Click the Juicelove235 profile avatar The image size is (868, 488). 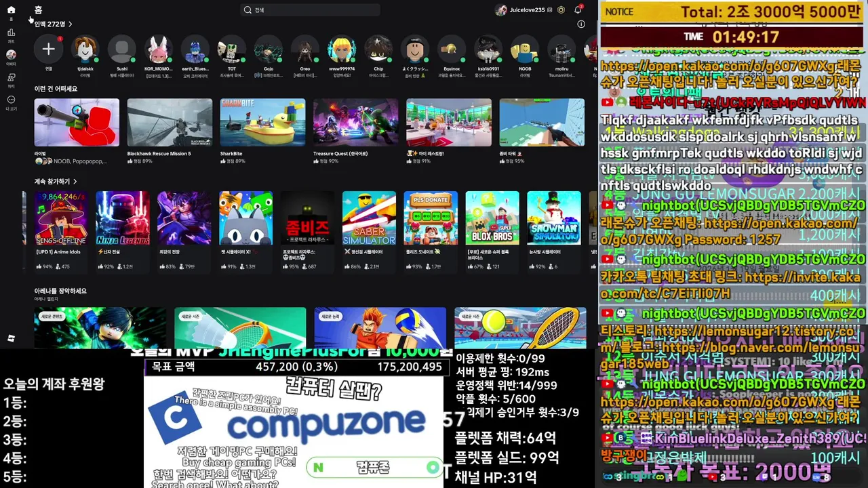tap(501, 10)
